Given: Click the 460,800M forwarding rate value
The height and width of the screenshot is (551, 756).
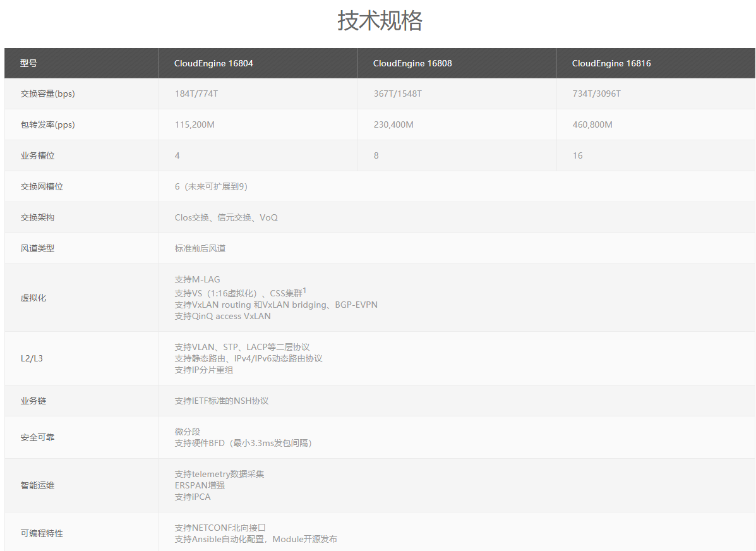Looking at the screenshot, I should point(592,124).
